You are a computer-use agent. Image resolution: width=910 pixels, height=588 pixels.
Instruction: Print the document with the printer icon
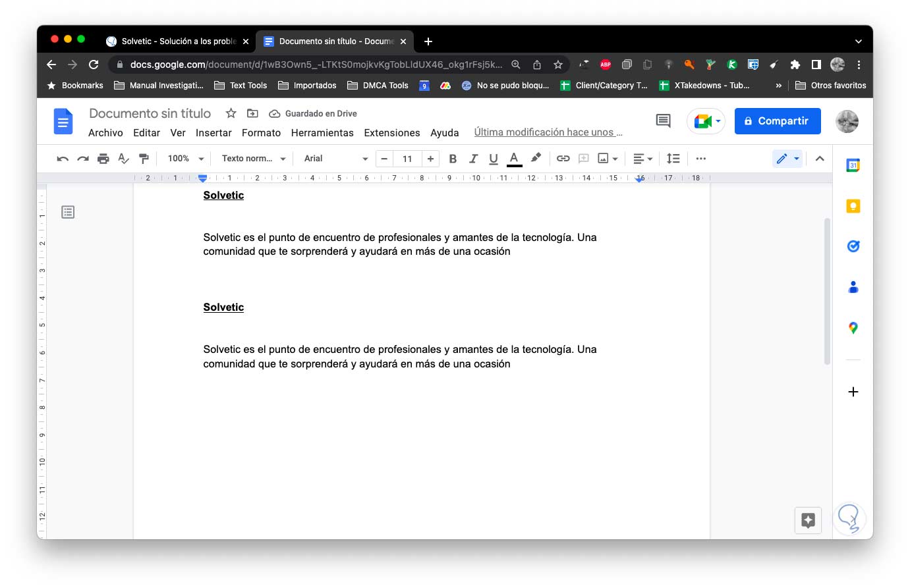click(x=103, y=159)
